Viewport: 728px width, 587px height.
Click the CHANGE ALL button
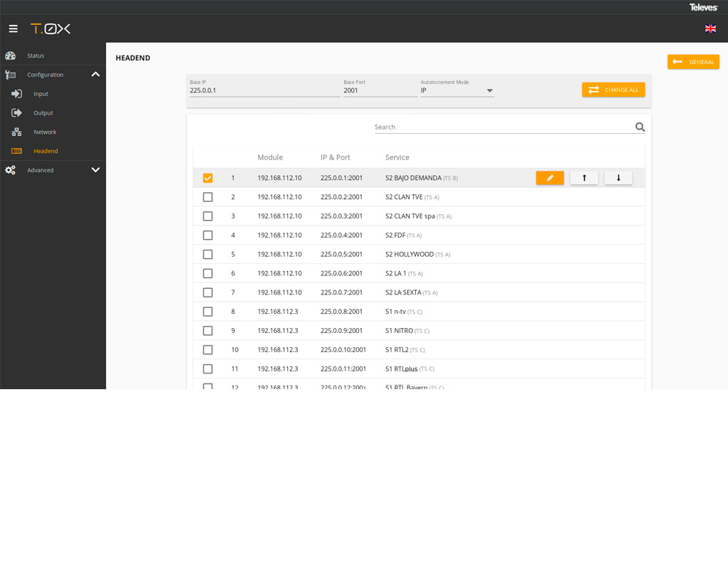[614, 90]
